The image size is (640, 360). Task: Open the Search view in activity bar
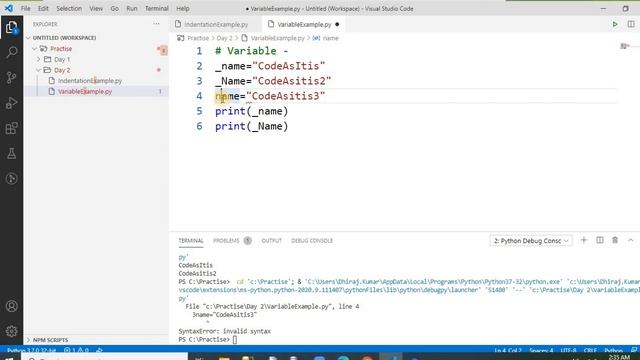click(x=11, y=52)
